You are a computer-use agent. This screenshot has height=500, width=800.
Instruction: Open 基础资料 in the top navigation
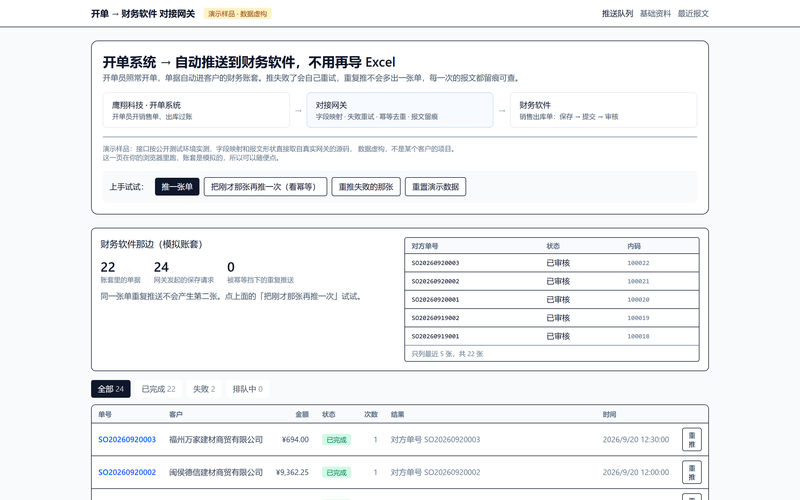pyautogui.click(x=655, y=14)
